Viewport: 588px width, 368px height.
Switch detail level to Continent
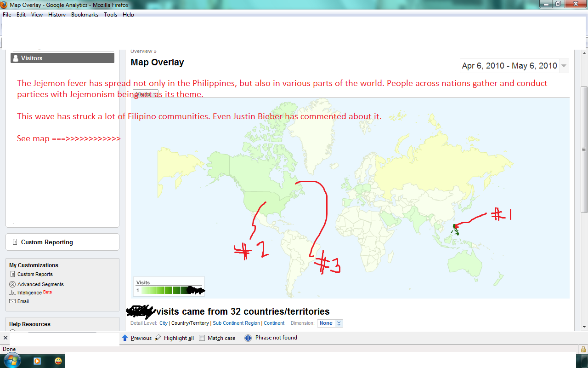(274, 323)
